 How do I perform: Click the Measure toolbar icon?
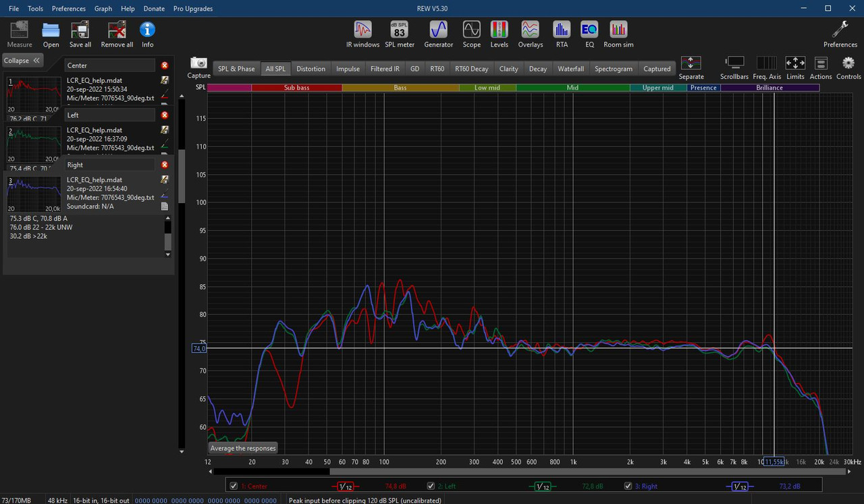tap(20, 34)
